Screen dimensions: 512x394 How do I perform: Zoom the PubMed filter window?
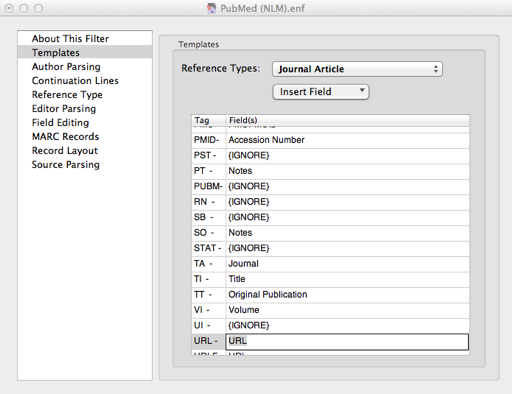(x=39, y=8)
